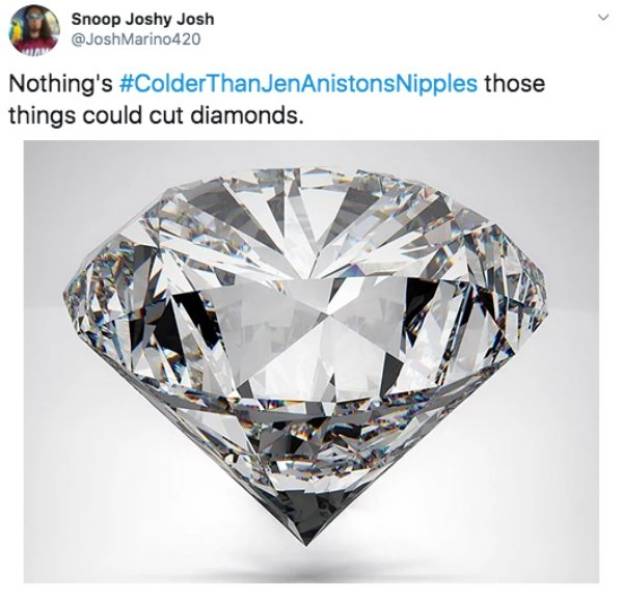Visit the @JoshMarino420 handle link
Image resolution: width=623 pixels, height=600 pixels.
tap(136, 40)
